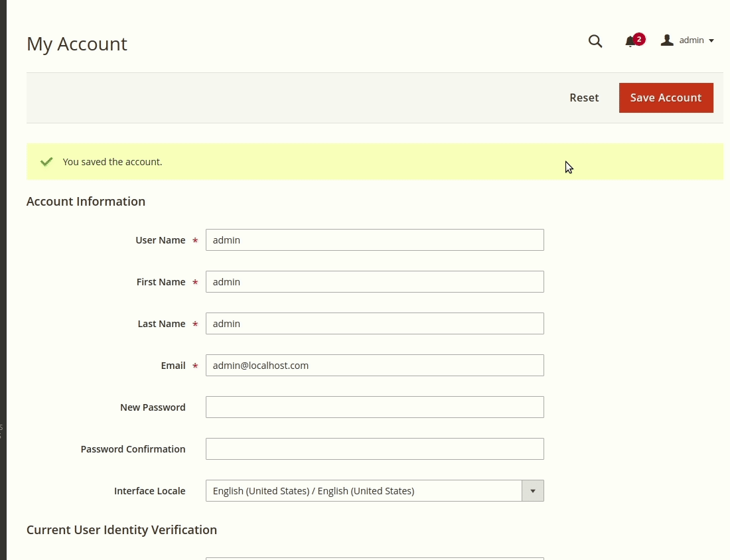The width and height of the screenshot is (730, 560).
Task: Open the Interface Locale dropdown arrow
Action: coord(533,491)
